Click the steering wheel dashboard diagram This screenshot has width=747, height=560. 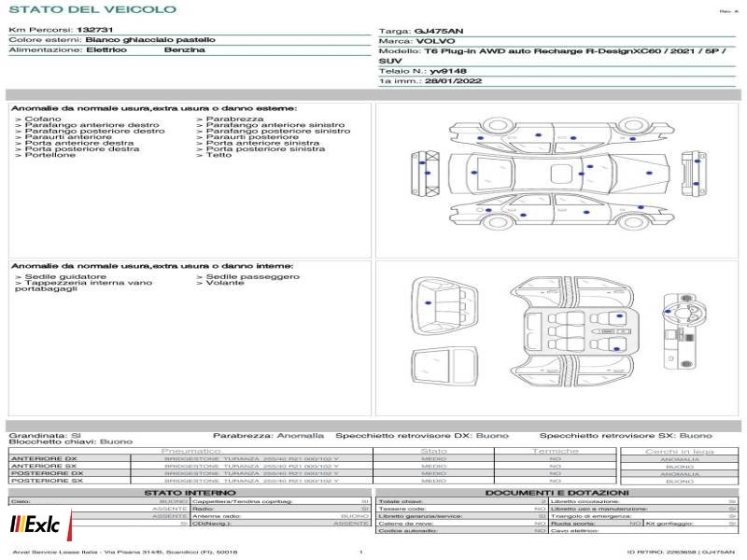(x=679, y=331)
